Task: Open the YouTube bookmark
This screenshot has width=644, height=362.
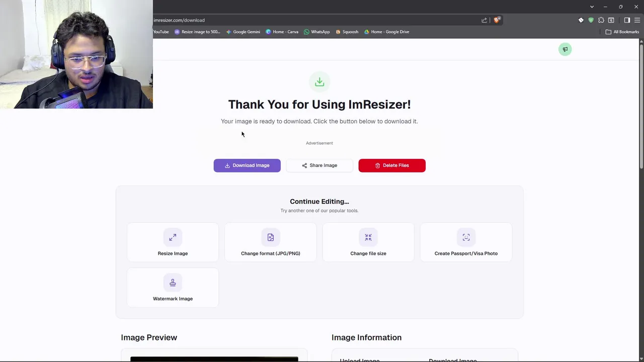Action: [x=161, y=32]
